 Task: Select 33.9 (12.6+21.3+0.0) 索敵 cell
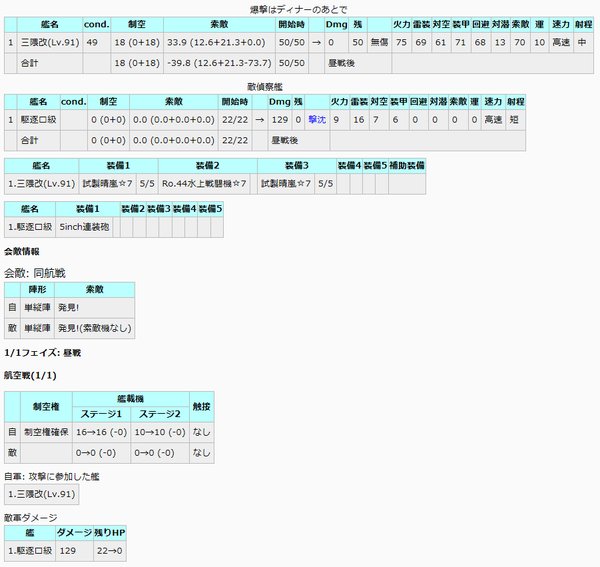(x=219, y=42)
